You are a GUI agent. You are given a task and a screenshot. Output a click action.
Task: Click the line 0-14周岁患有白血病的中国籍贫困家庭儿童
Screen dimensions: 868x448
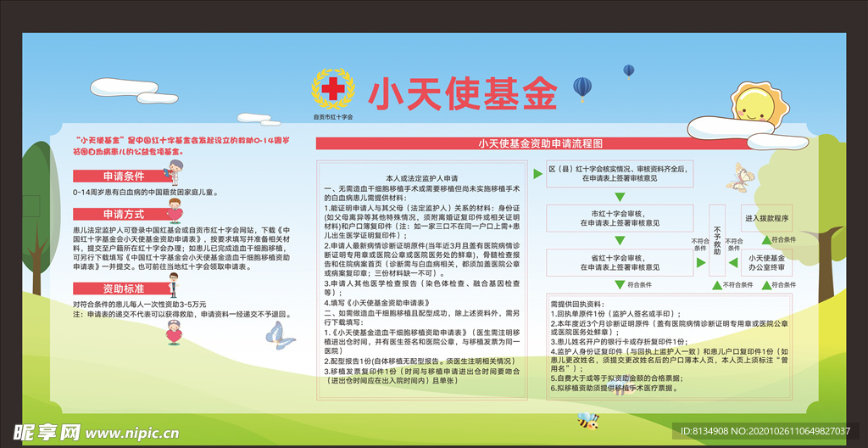pos(147,193)
